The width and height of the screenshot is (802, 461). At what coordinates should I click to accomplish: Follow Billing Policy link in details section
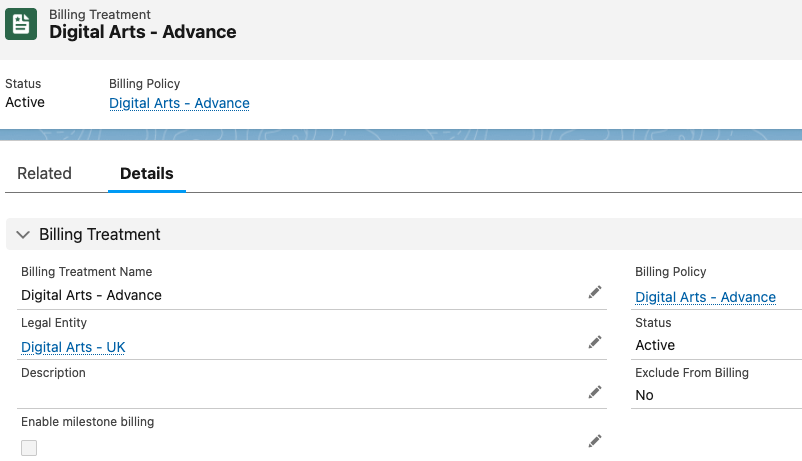(x=705, y=297)
